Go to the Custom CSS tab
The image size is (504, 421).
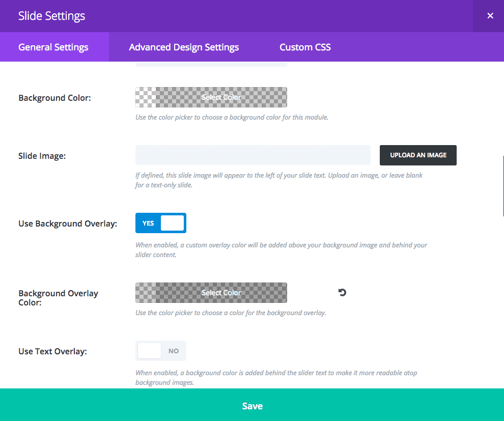[x=305, y=47]
